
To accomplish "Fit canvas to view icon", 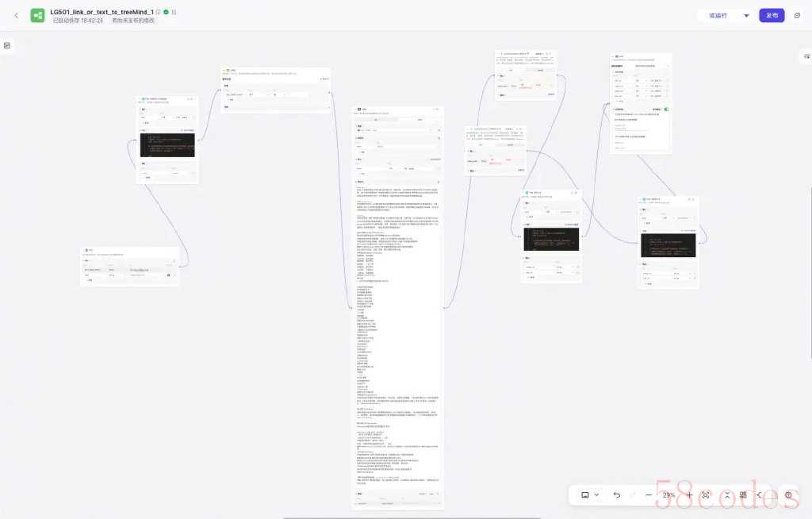I will (705, 495).
